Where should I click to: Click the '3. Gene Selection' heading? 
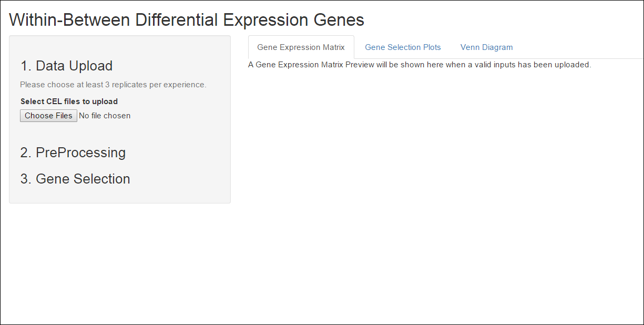tap(75, 179)
